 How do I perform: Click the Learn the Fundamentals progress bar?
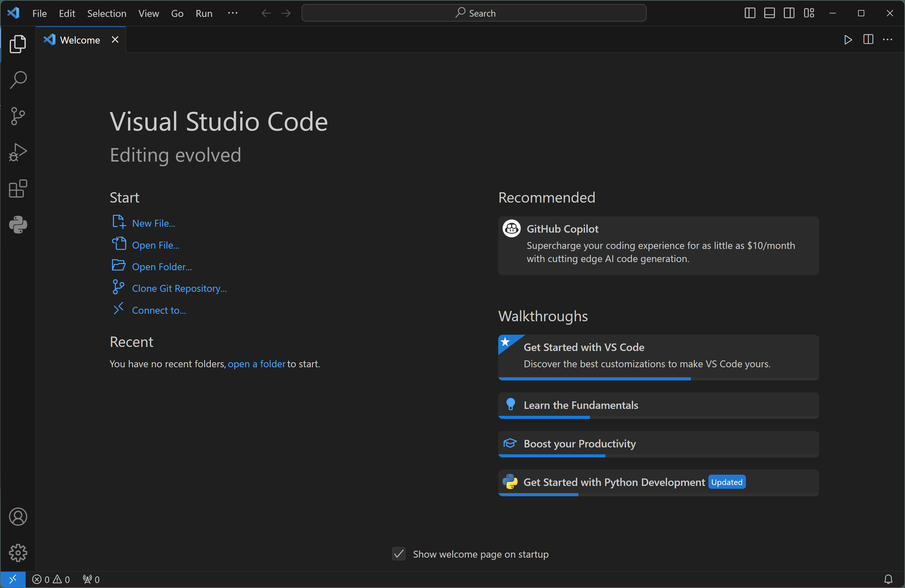click(658, 417)
